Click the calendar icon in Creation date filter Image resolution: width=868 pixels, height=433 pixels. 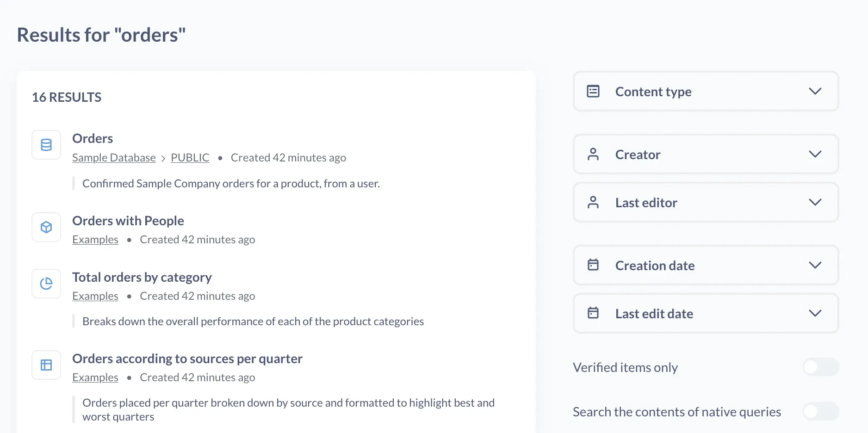[593, 265]
